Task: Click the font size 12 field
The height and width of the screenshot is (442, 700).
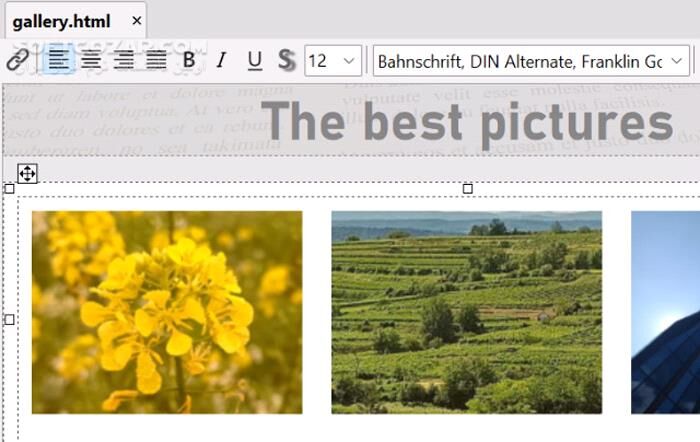Action: point(321,61)
